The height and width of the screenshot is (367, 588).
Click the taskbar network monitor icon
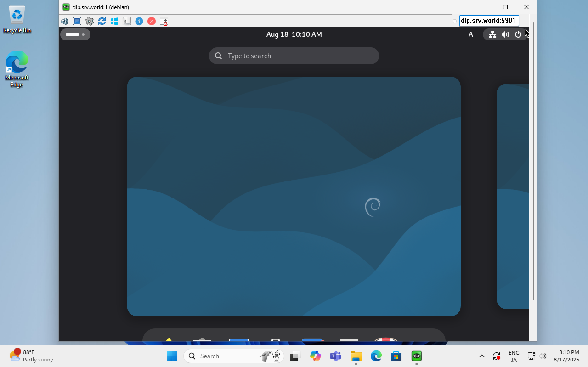pyautogui.click(x=531, y=356)
